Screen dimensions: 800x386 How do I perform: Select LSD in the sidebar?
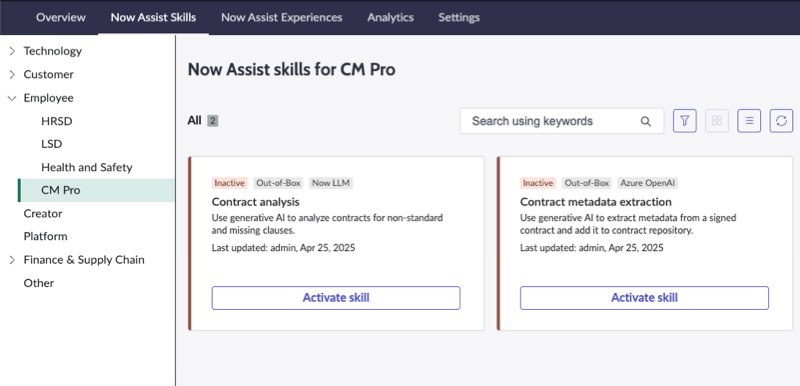click(x=52, y=144)
